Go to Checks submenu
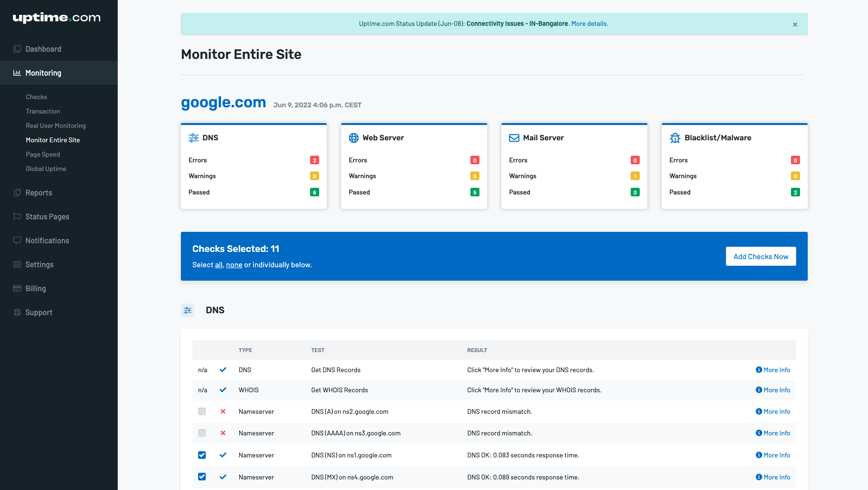 tap(36, 97)
